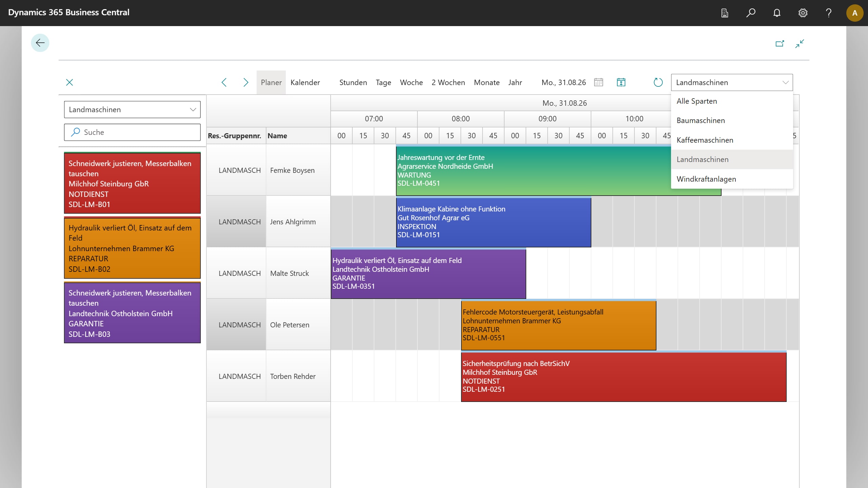Select Tage time scale
This screenshot has height=488, width=868.
[383, 82]
